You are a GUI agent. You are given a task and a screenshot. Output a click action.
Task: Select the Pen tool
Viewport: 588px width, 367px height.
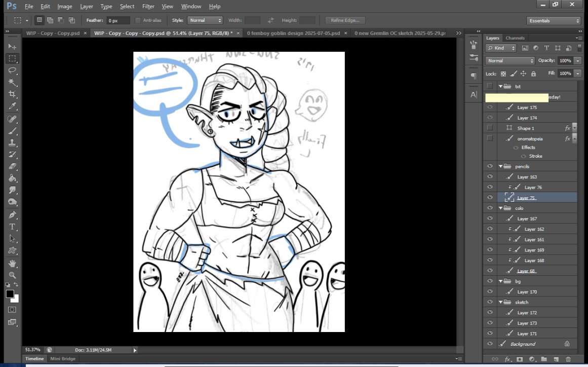[x=12, y=214]
